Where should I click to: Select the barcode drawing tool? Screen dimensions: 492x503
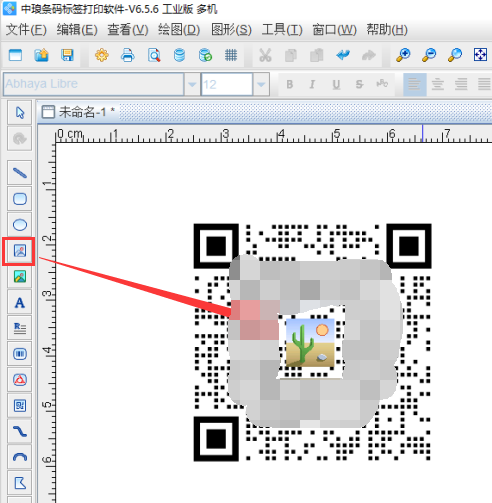click(x=20, y=354)
